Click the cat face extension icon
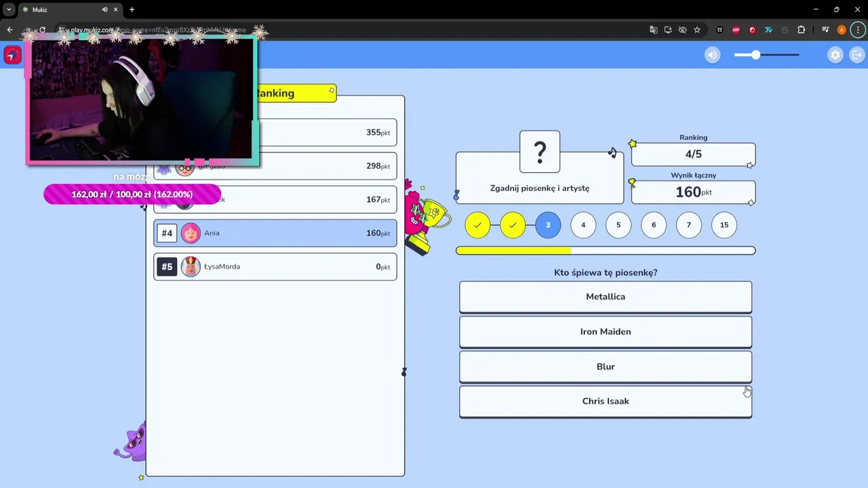 click(x=719, y=30)
